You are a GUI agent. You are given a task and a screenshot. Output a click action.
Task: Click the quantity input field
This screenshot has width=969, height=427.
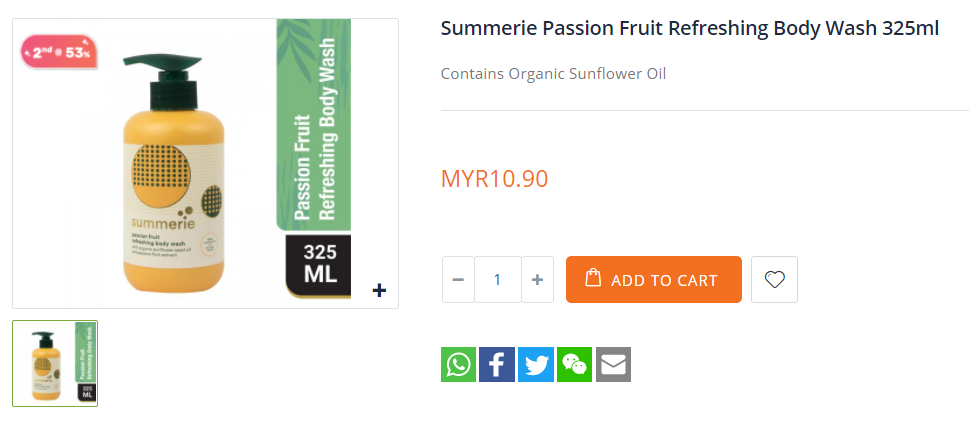tap(497, 280)
